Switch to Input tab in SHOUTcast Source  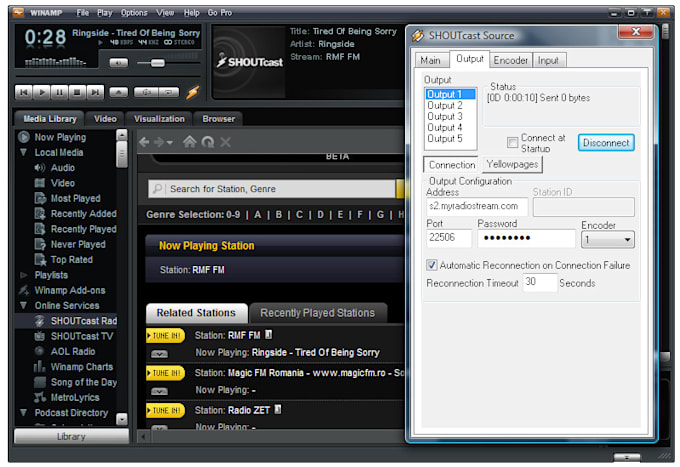coord(548,60)
